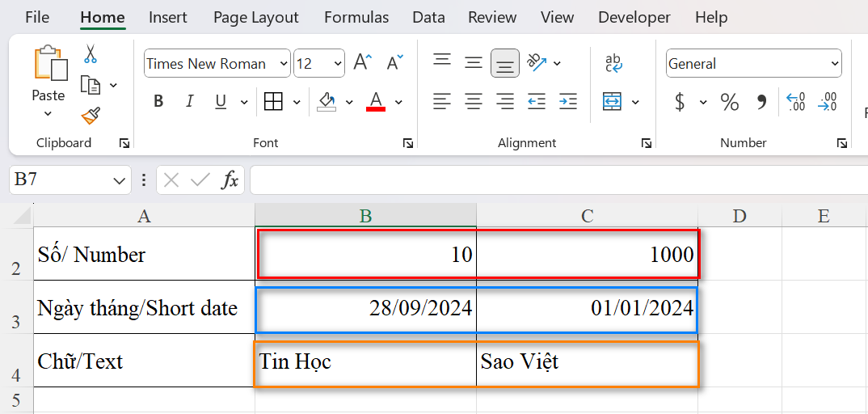The height and width of the screenshot is (414, 868).
Task: Open Font settings dialog launcher
Action: coord(408,143)
